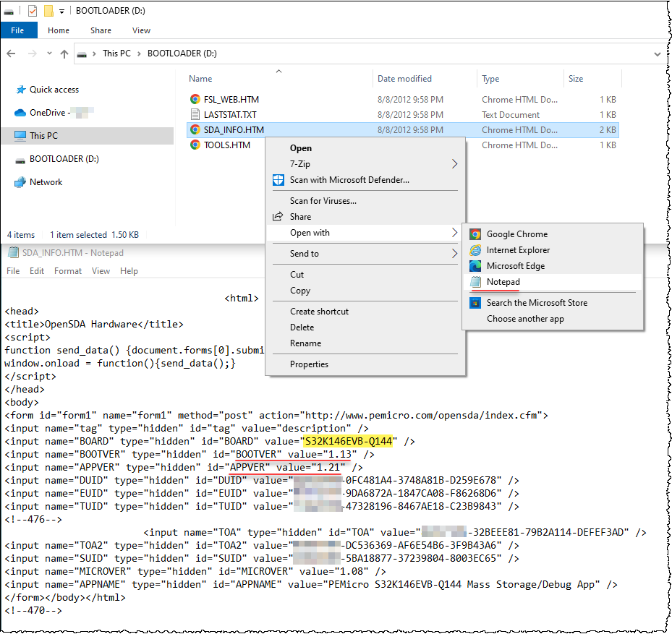
Task: Scan file with Microsoft Defender
Action: [352, 180]
